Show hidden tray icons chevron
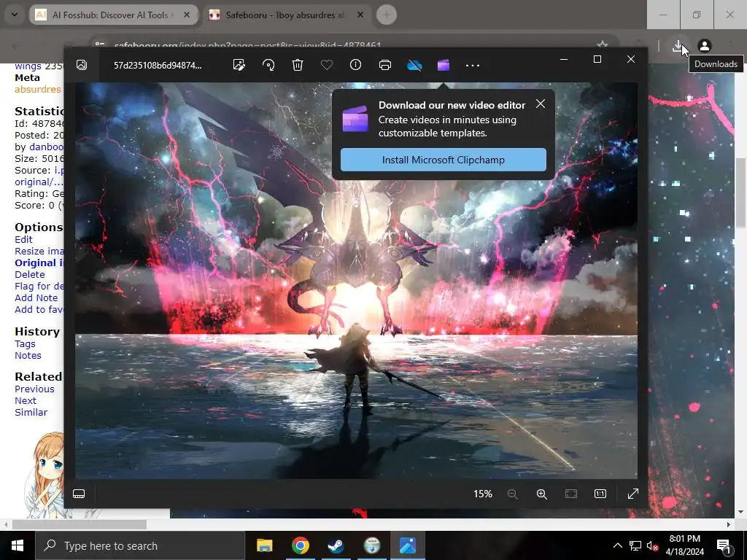The height and width of the screenshot is (560, 747). (x=617, y=545)
